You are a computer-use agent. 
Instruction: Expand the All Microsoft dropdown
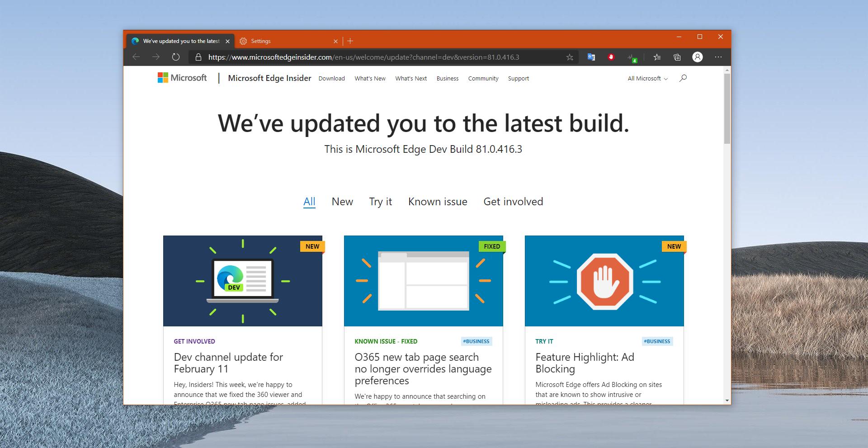click(647, 79)
